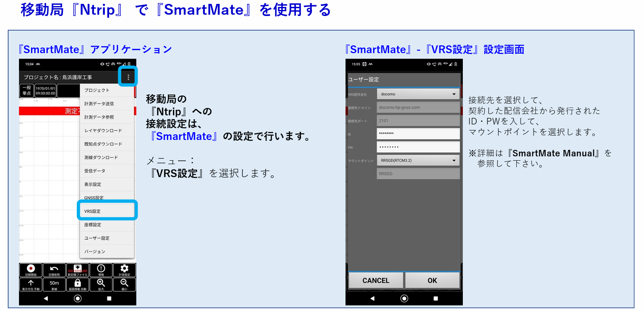Tap the 50m grid line (罫線) button
Screen dimensions: 644x311
pos(54,285)
